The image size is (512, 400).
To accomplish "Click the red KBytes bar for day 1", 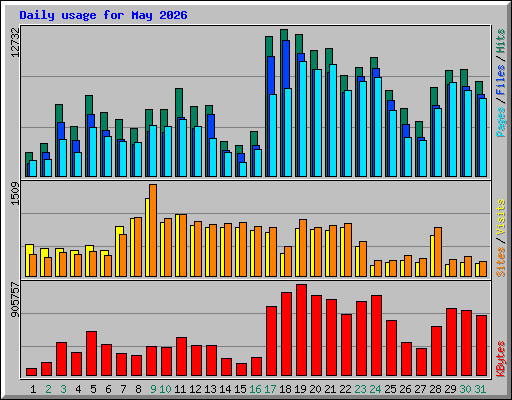I will 31,372.
